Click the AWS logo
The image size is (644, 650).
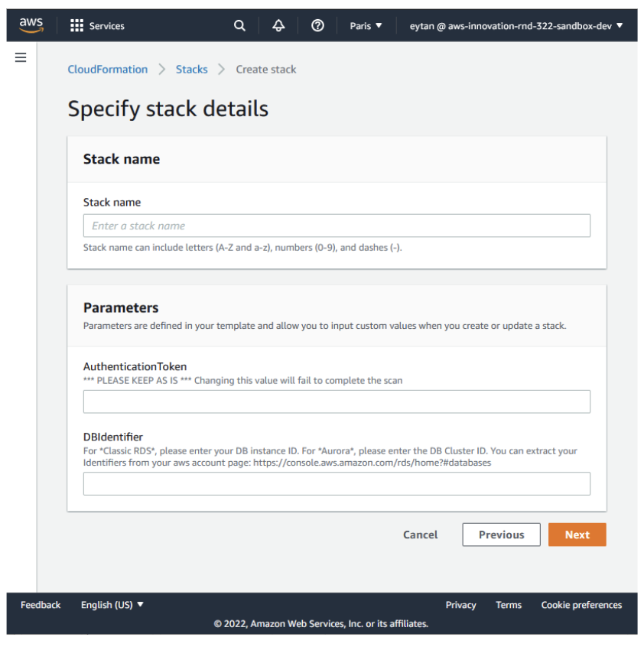point(31,25)
